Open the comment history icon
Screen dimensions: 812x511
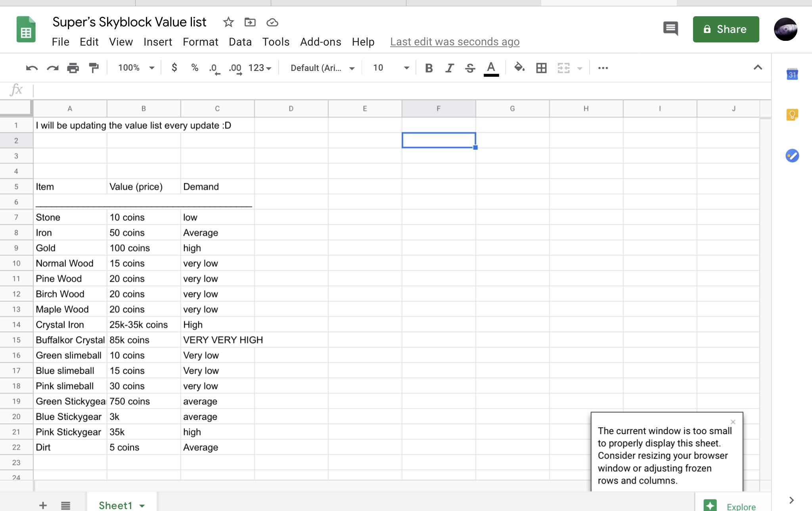[670, 29]
